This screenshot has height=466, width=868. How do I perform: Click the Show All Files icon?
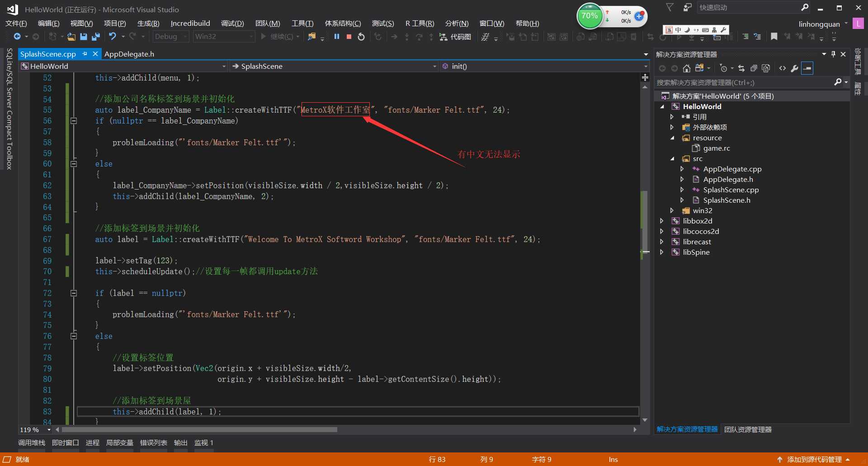pos(766,68)
